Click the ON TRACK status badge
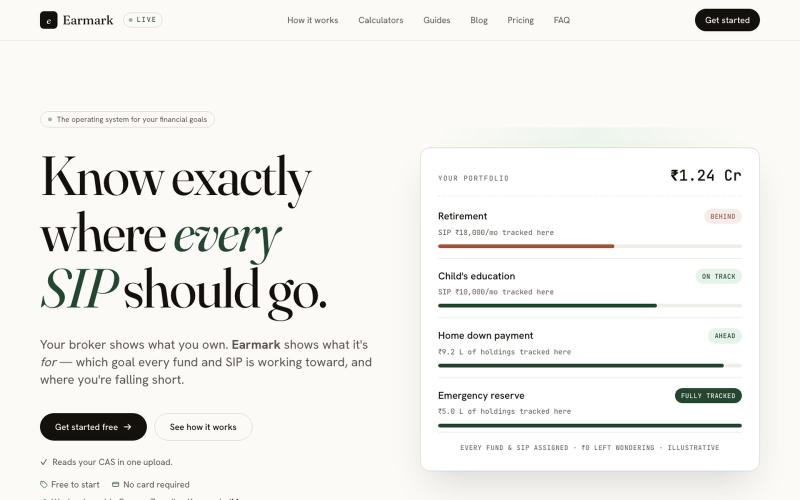Viewport: 800px width, 500px height. 718,277
